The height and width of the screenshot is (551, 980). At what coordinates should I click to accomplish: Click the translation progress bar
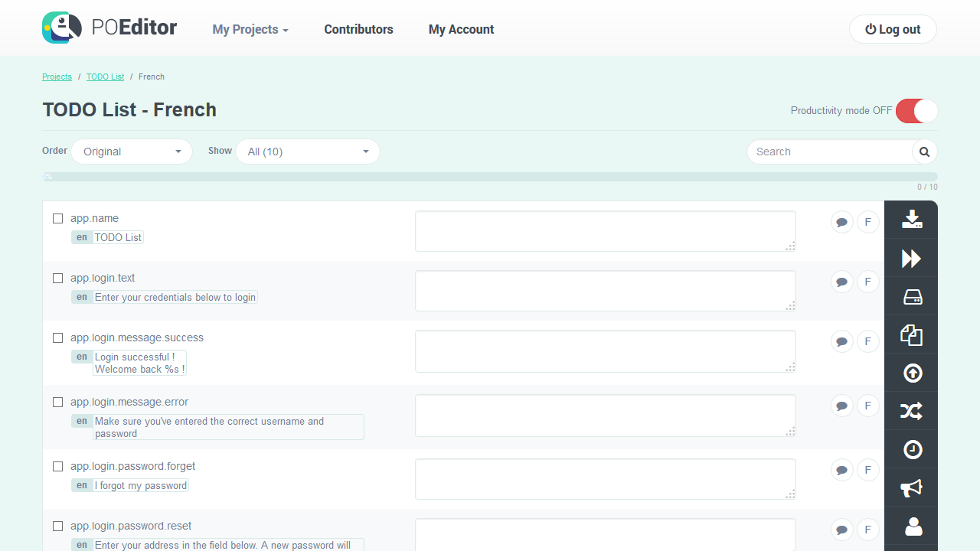coord(490,177)
